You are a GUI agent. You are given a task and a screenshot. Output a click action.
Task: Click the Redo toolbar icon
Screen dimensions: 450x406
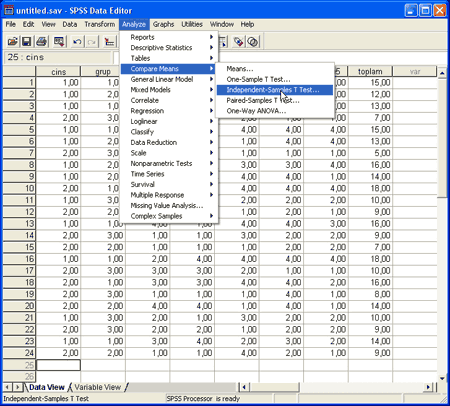[x=92, y=42]
